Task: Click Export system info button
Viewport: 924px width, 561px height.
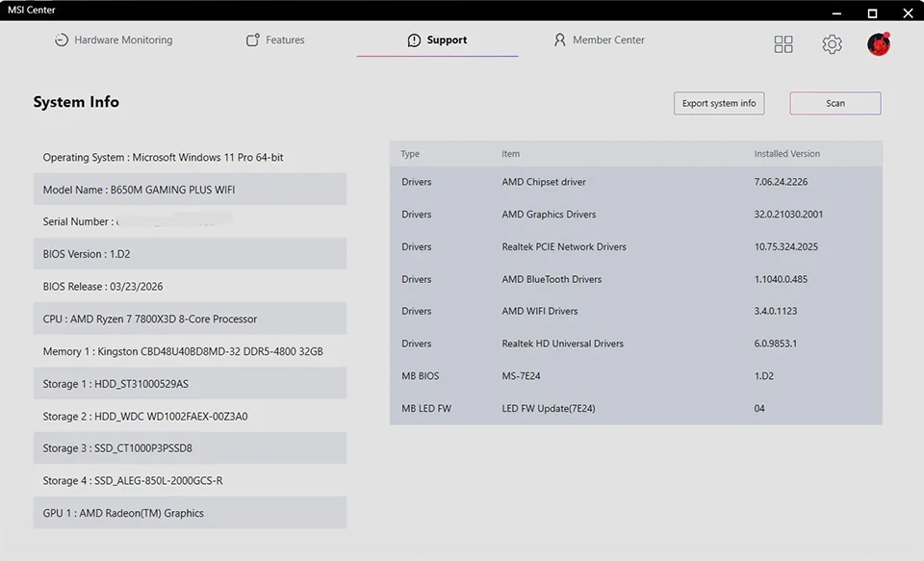Action: 719,103
